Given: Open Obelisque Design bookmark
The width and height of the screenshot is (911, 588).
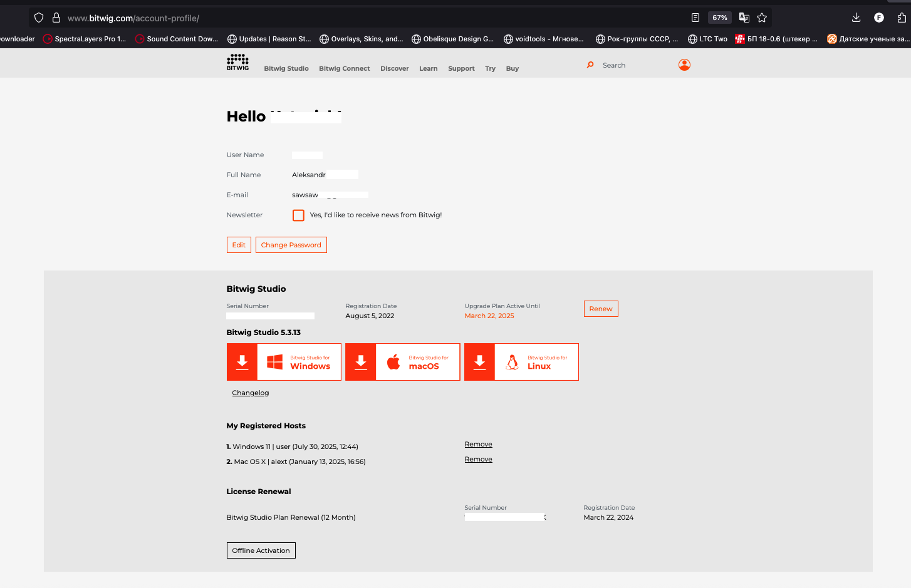Looking at the screenshot, I should pos(453,39).
